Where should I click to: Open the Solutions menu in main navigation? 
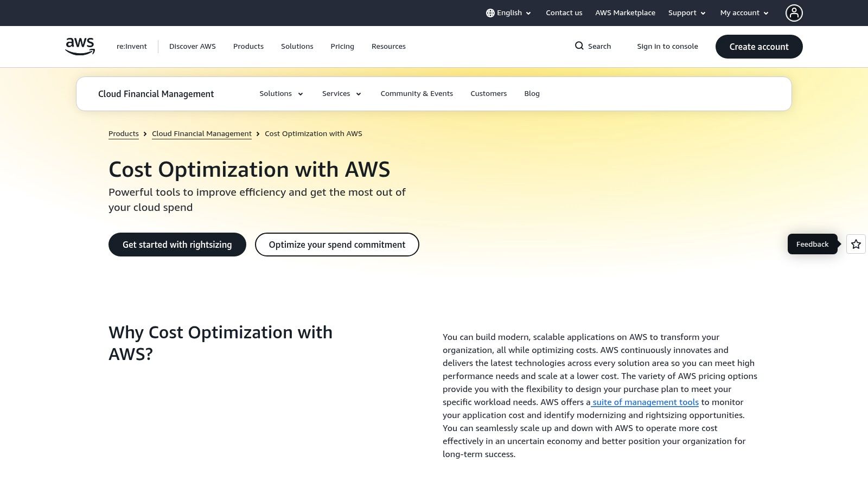click(x=297, y=47)
